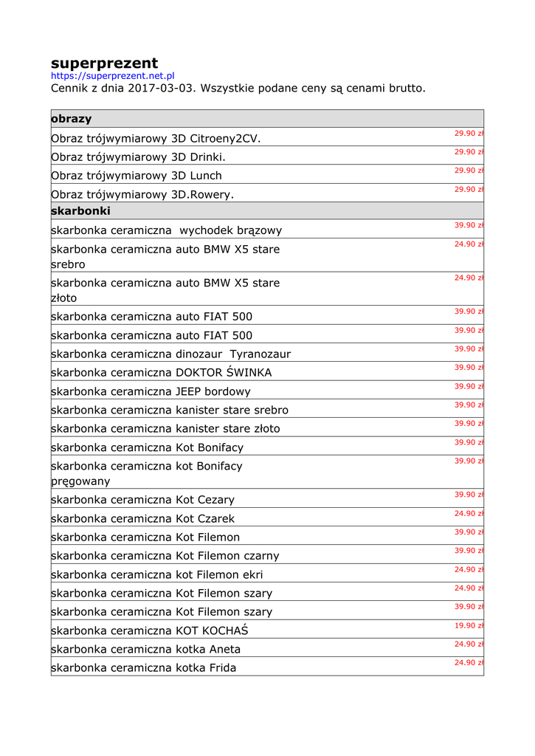Select Obraz trójwymiarowy 3D Lunch row
Viewport: 535px width, 756px height.
[x=137, y=176]
